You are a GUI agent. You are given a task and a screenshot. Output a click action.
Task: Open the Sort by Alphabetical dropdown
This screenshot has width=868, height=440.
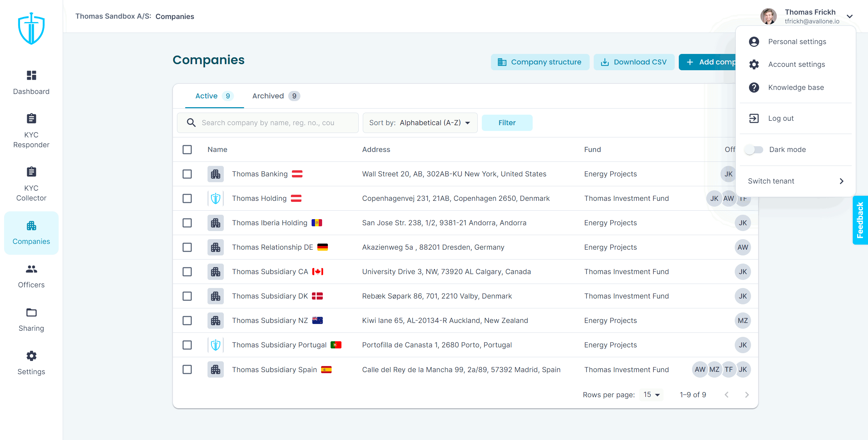pos(420,122)
